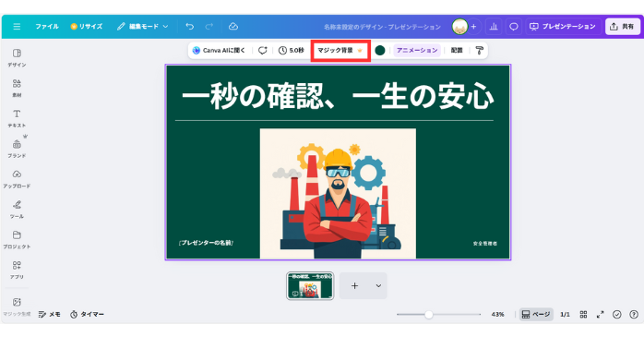Screen dimensions: 644x337
Task: Toggle the ページ thumbnails view
Action: click(x=536, y=315)
